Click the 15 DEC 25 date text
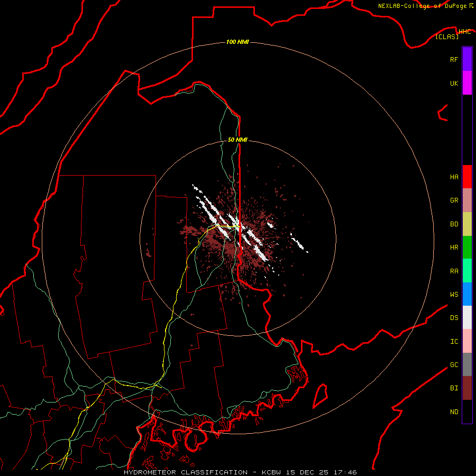The image size is (476, 476). (x=307, y=472)
